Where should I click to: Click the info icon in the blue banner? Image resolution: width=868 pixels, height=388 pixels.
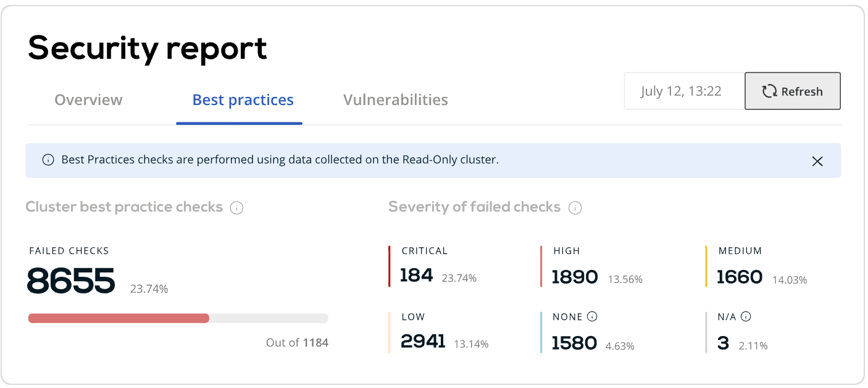pos(48,160)
